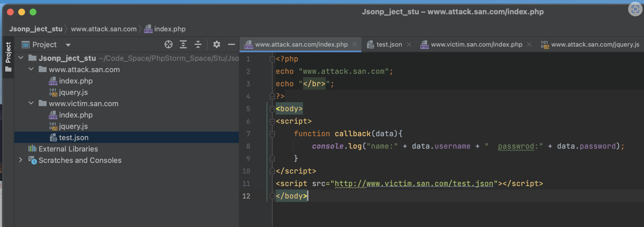Click the Collapse All icon in Project toolbar
The width and height of the screenshot is (644, 227).
pos(198,44)
